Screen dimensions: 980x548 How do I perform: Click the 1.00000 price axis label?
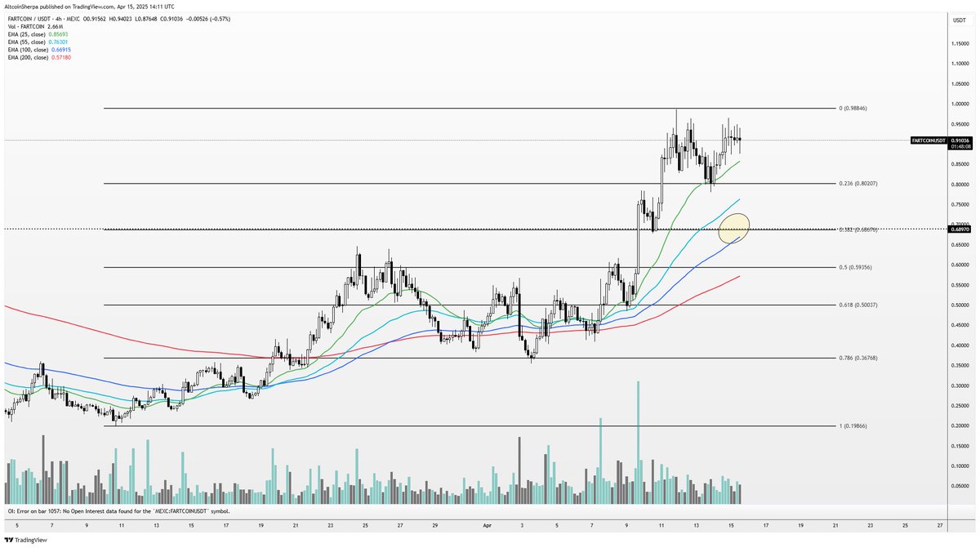[960, 104]
